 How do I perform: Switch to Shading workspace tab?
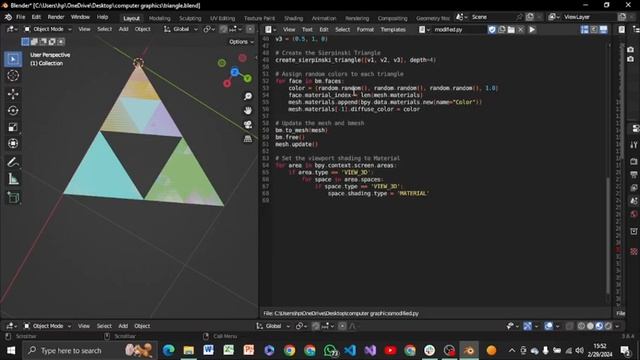(x=293, y=18)
